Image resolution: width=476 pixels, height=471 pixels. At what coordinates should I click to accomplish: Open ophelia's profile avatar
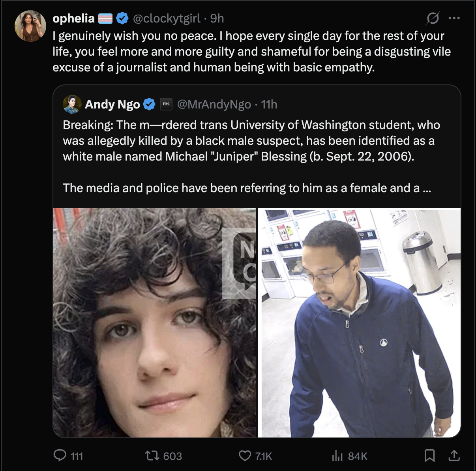pos(30,26)
